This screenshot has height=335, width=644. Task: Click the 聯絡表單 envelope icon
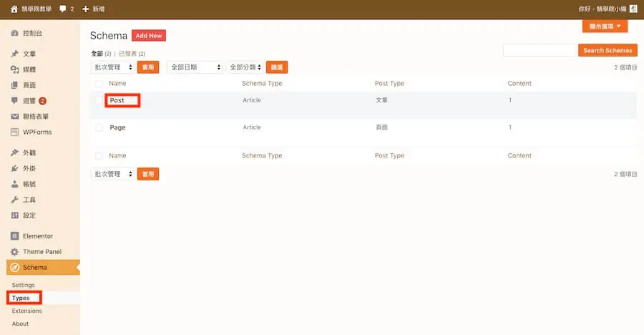click(15, 117)
